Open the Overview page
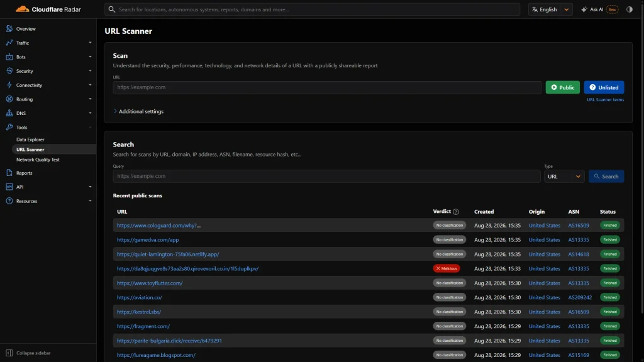Viewport: 644px width, 362px height. click(x=26, y=29)
